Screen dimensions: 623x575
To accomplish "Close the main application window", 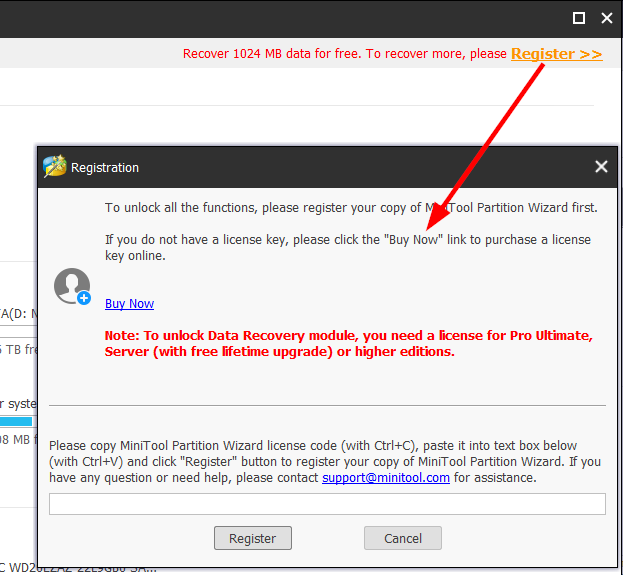I will [x=607, y=18].
